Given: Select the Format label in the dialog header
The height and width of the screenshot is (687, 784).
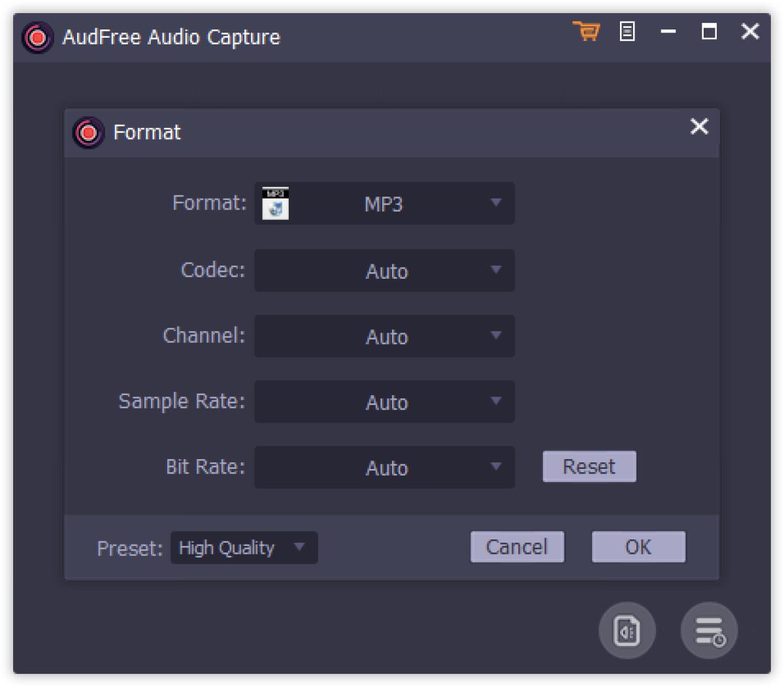Looking at the screenshot, I should tap(147, 133).
